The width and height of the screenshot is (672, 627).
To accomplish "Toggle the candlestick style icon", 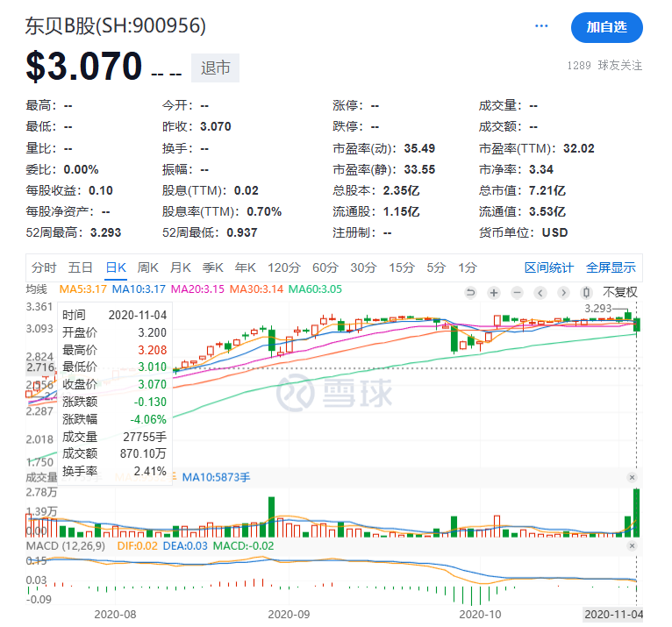I will point(586,293).
